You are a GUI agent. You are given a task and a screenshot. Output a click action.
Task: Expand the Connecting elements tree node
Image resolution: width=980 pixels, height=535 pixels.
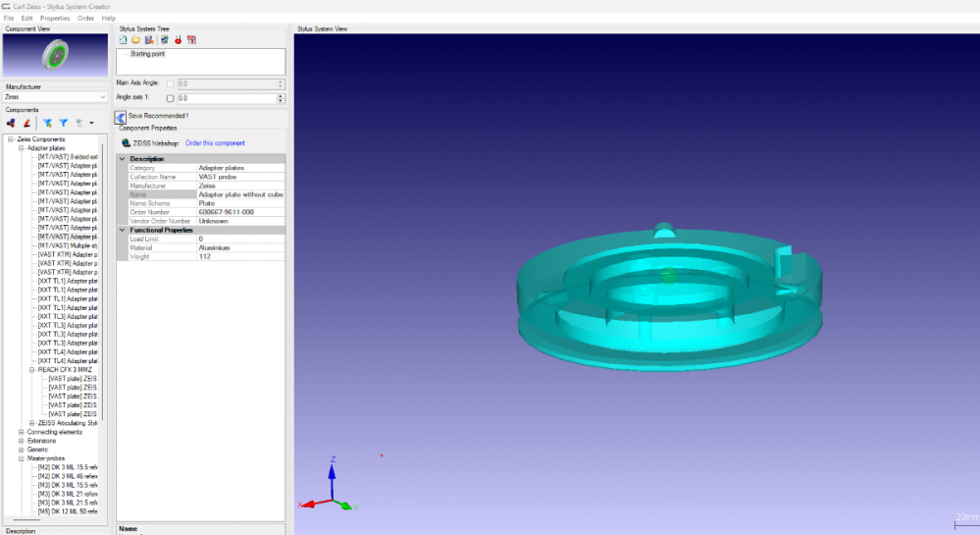click(22, 432)
